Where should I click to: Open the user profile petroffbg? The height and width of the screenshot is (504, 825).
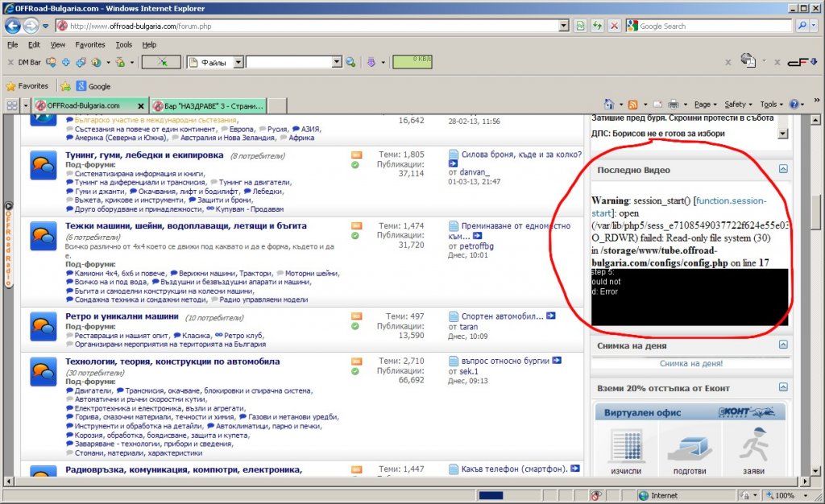pyautogui.click(x=477, y=246)
